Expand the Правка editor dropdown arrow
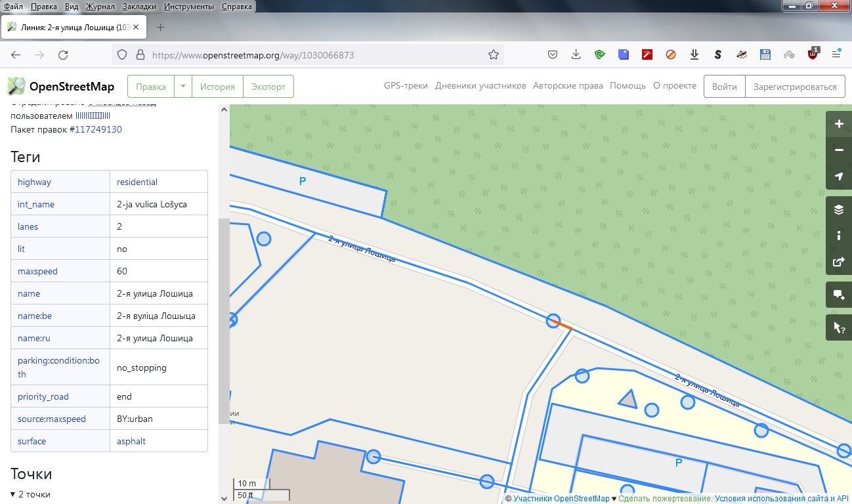Image resolution: width=852 pixels, height=504 pixels. (183, 87)
